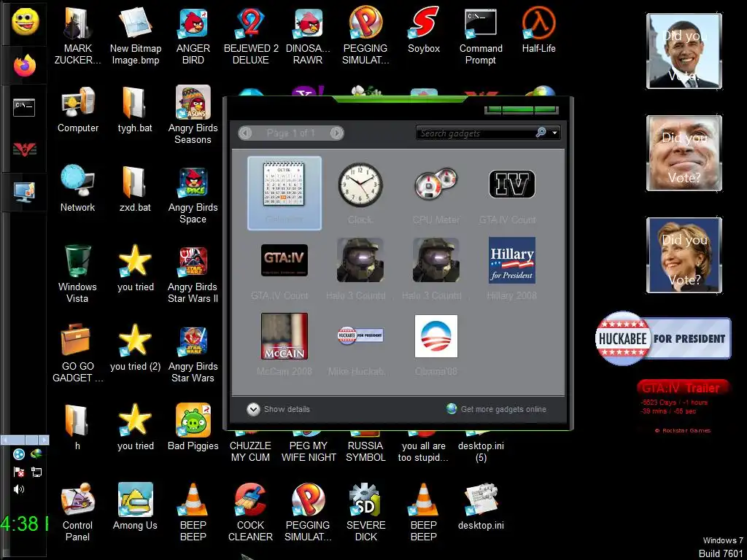Select the Clock gadget in the gallery

(360, 192)
